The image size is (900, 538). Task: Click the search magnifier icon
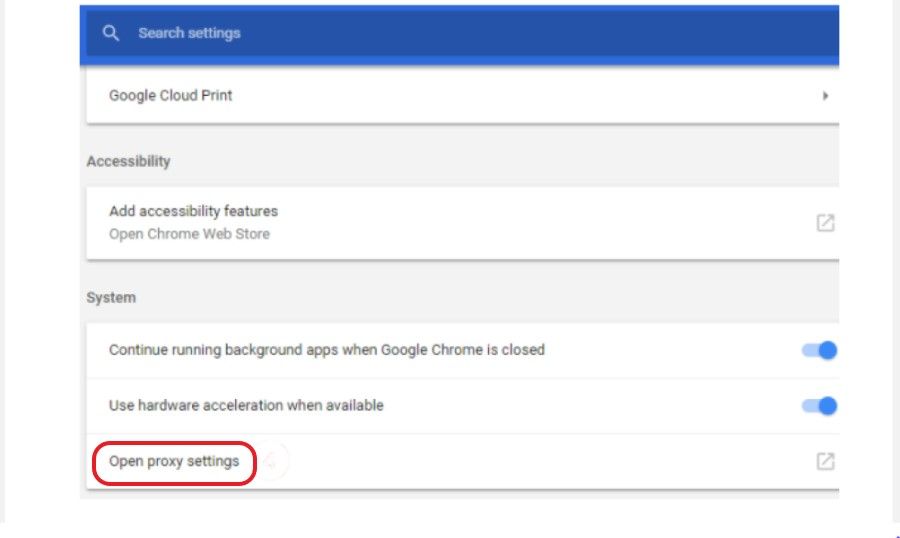111,33
